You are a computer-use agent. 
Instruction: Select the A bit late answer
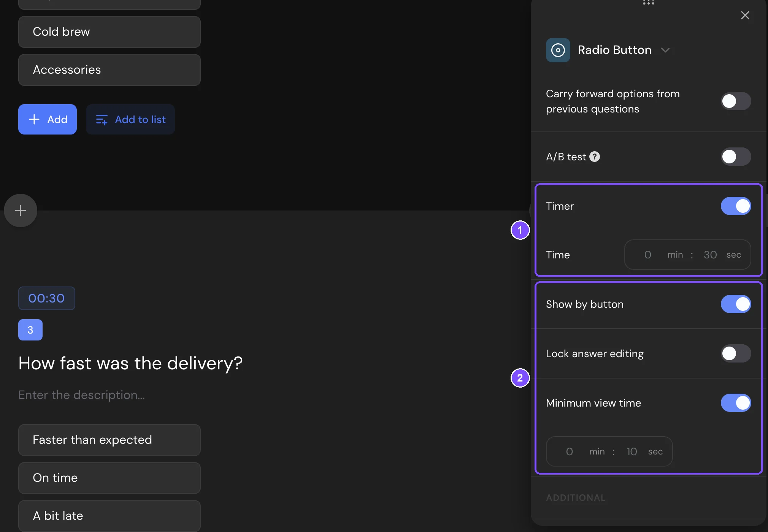[109, 516]
